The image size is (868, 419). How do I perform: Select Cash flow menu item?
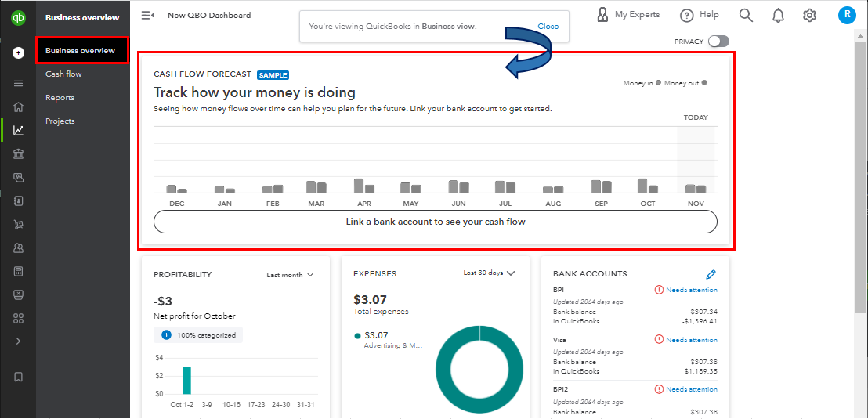pos(63,74)
